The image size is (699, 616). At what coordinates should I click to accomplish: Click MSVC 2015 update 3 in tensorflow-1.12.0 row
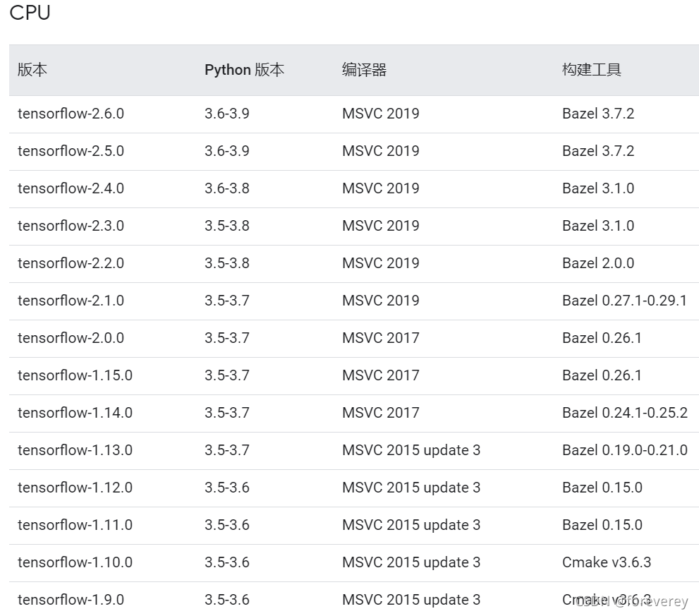[411, 488]
